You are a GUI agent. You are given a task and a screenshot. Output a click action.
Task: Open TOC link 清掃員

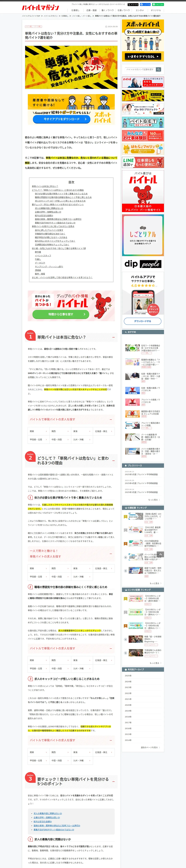click(x=38, y=270)
